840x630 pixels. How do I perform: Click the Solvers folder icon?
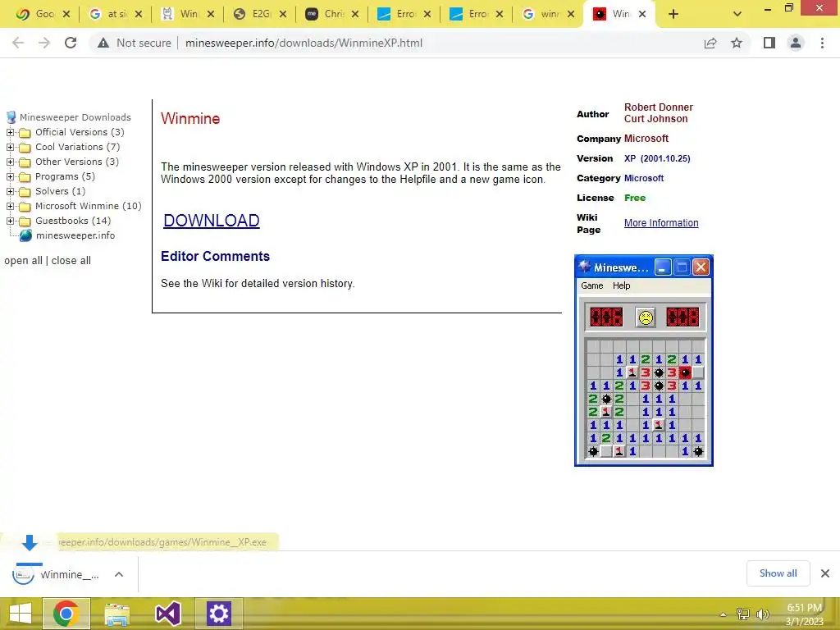25,191
